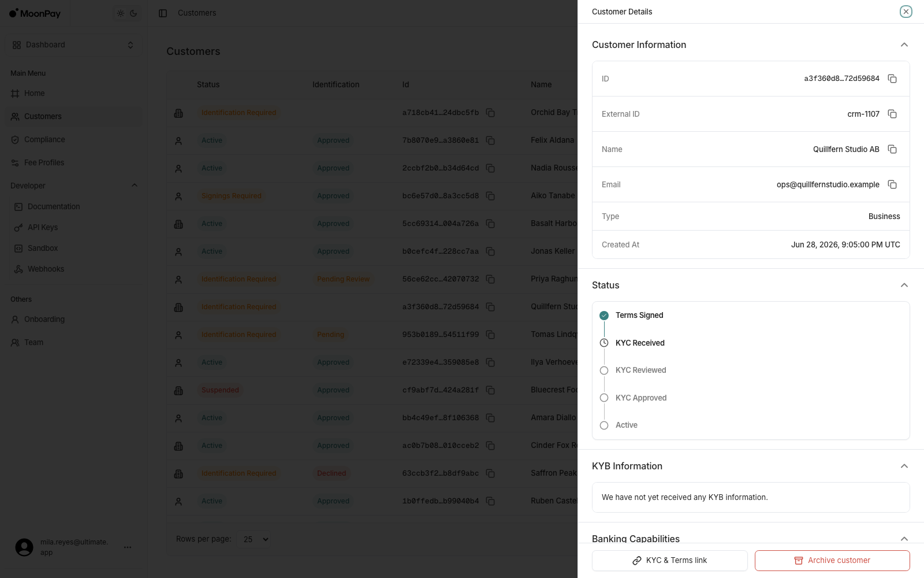924x578 pixels.
Task: Copy ID 1b0ffedb…b99040b4 in table
Action: tap(490, 501)
